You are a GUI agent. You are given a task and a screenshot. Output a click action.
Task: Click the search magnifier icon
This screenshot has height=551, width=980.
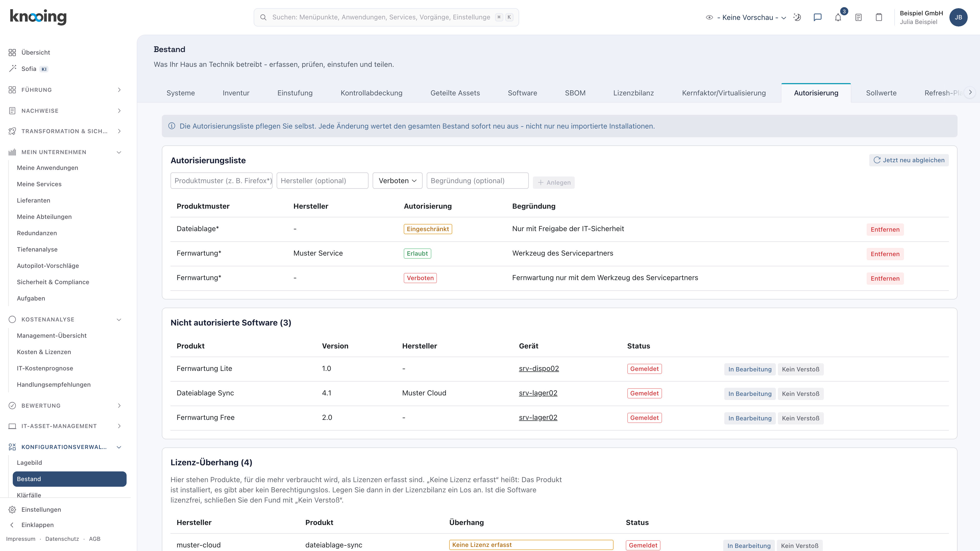click(263, 17)
